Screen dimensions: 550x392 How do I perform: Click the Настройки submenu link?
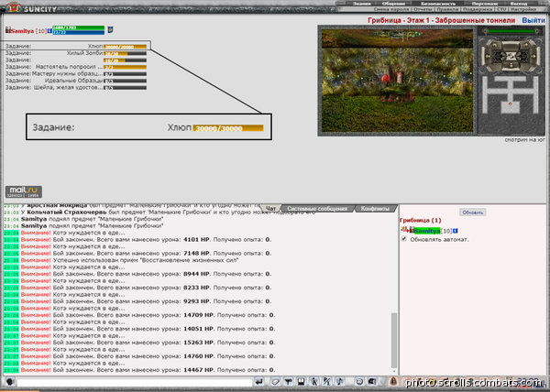[523, 9]
